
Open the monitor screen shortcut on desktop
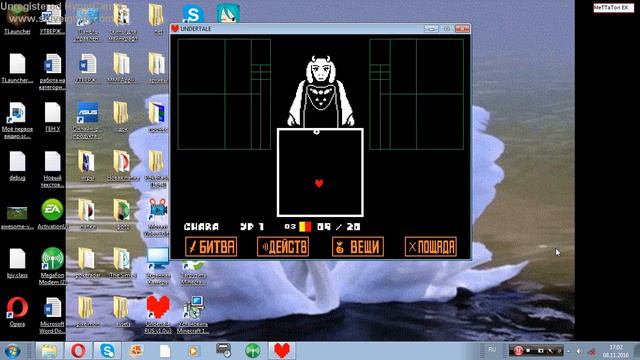point(158,266)
